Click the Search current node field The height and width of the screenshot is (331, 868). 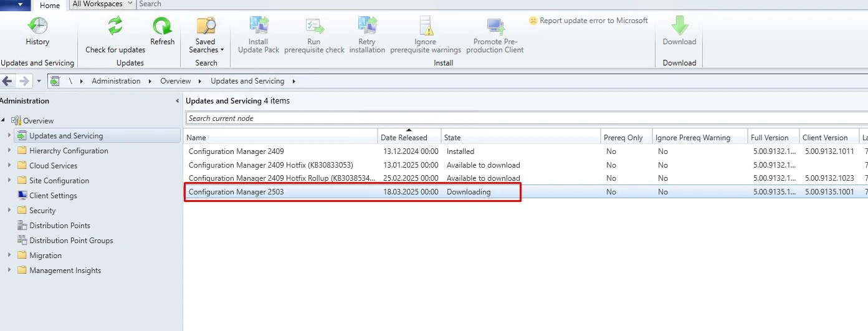click(x=523, y=118)
